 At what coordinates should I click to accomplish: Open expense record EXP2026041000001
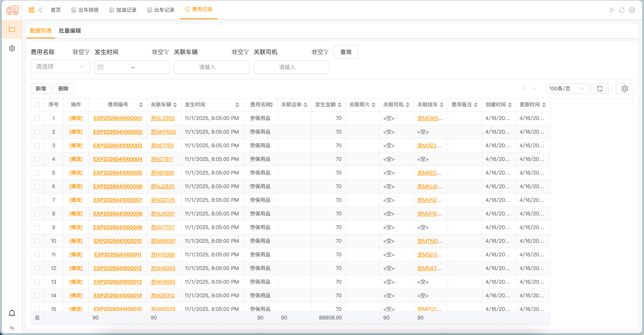point(118,118)
